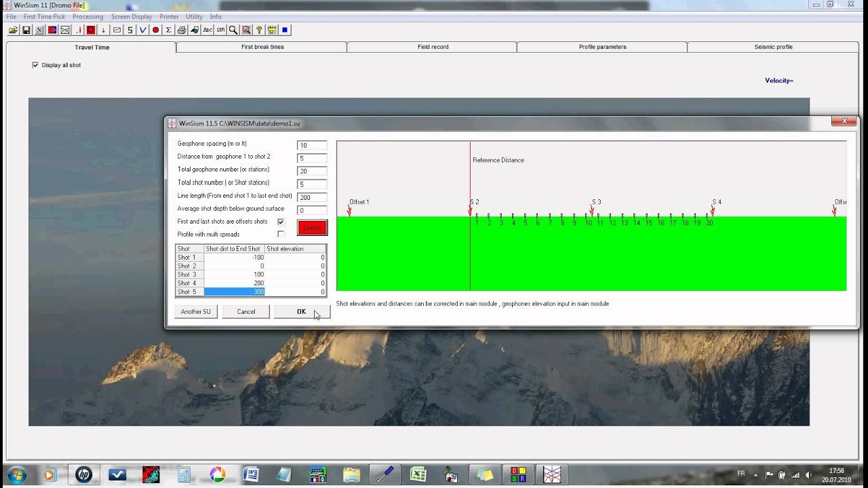The width and height of the screenshot is (868, 488).
Task: Click the Shot dist to End Shot column header
Action: click(x=235, y=249)
